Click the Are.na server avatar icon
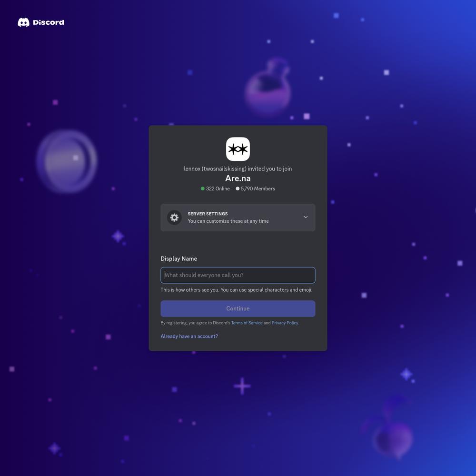 [x=238, y=149]
